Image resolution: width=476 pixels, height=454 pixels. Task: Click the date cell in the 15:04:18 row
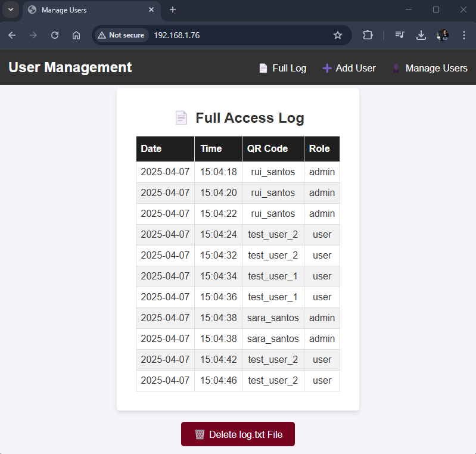click(x=165, y=172)
